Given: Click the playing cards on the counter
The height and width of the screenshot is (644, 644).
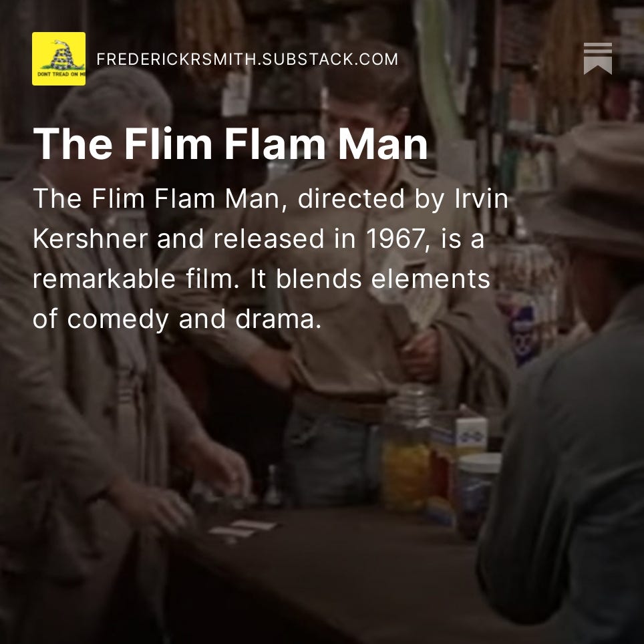Looking at the screenshot, I should [x=243, y=528].
